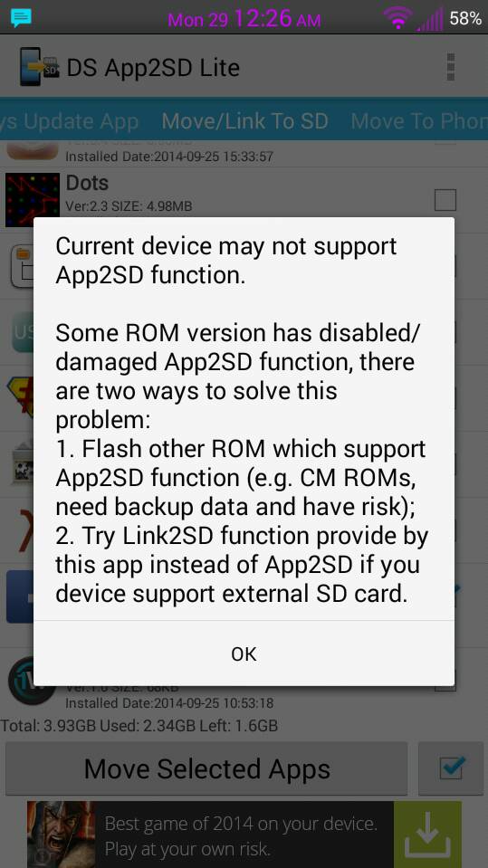Switch to Move To Phone tab

pyautogui.click(x=419, y=121)
